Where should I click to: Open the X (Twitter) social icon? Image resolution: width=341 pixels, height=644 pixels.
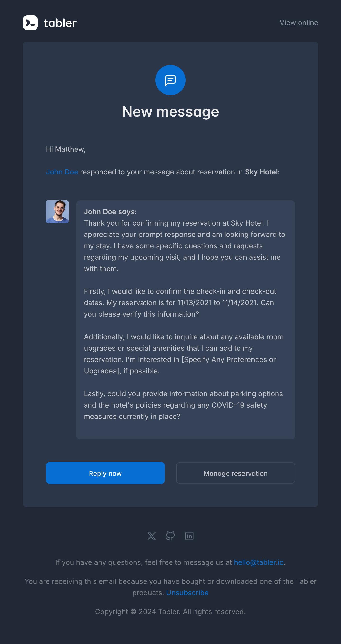pos(151,536)
